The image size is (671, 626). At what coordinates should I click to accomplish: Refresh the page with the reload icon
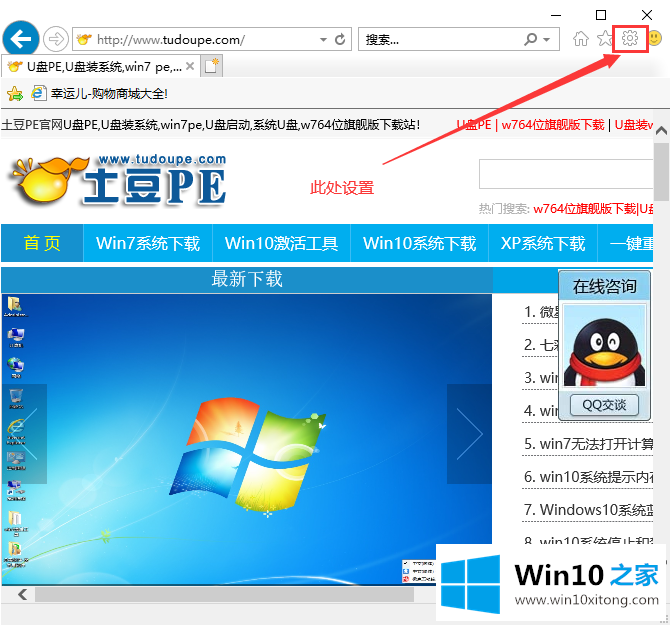click(x=340, y=39)
